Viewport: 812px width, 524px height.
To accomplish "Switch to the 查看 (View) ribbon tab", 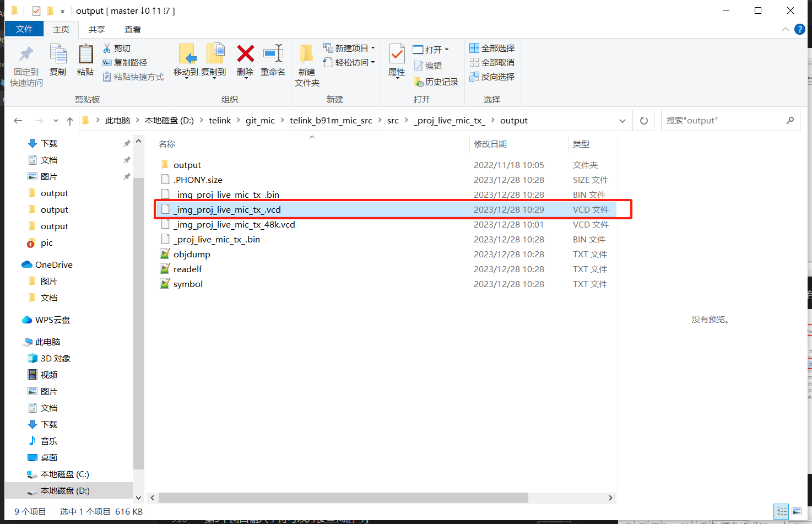I will (132, 29).
